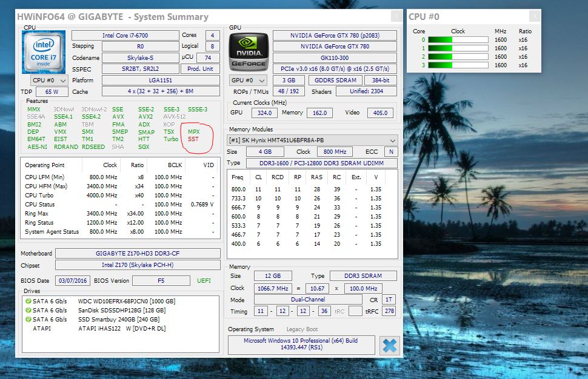Click the UEFI label
Screen dimensions: 588x379
[x=204, y=280]
